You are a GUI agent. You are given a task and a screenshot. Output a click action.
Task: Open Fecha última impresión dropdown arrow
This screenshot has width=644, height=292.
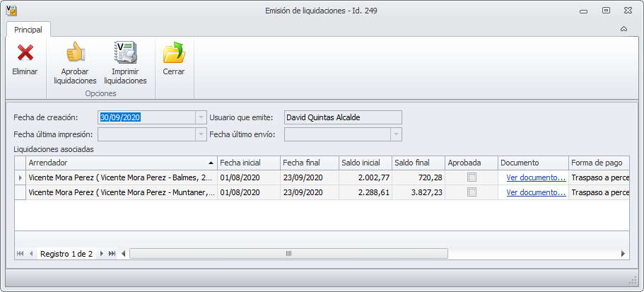[201, 134]
